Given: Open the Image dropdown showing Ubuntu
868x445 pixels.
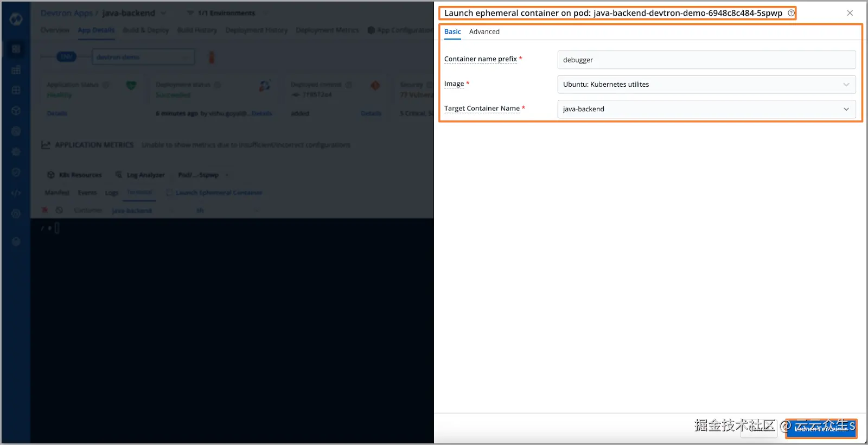Looking at the screenshot, I should 706,84.
